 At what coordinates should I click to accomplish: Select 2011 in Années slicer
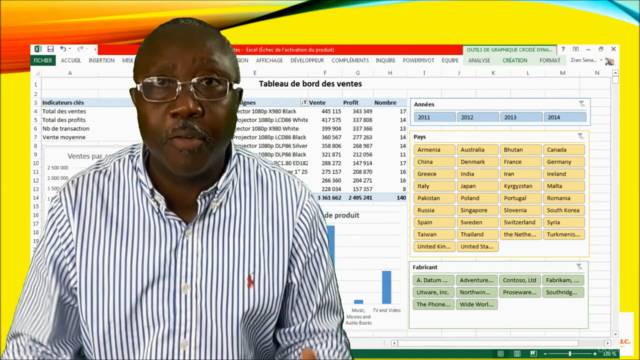(435, 117)
